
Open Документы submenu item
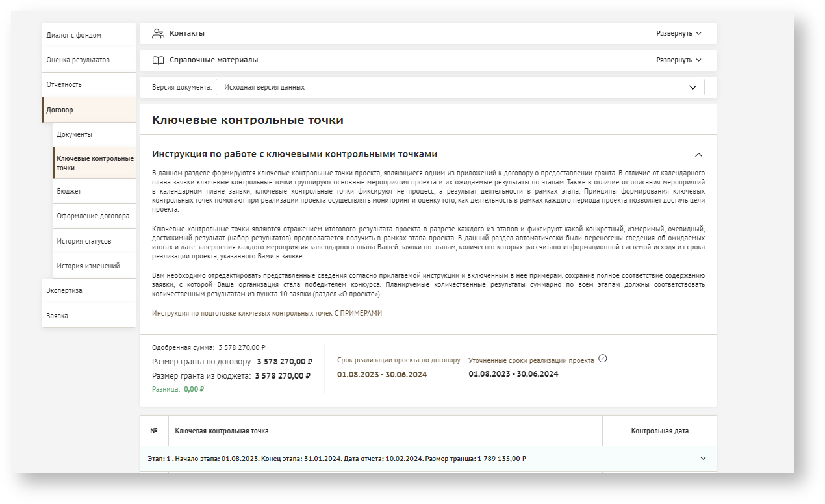pos(74,134)
